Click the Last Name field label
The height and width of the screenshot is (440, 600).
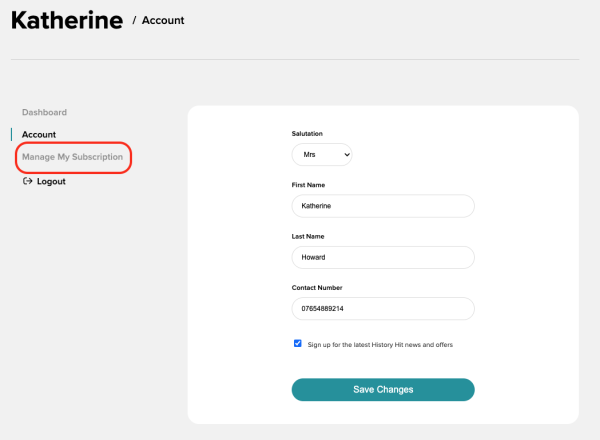coord(308,236)
